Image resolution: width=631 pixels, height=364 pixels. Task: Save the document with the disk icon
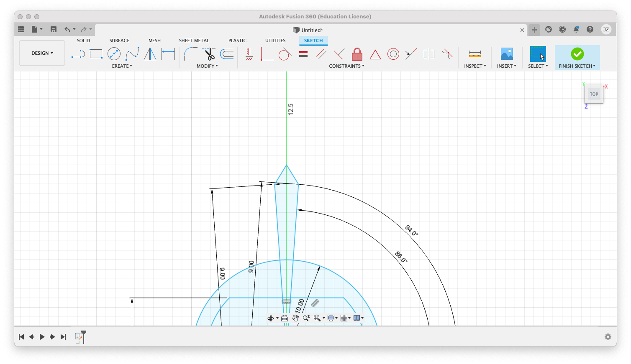pyautogui.click(x=54, y=29)
